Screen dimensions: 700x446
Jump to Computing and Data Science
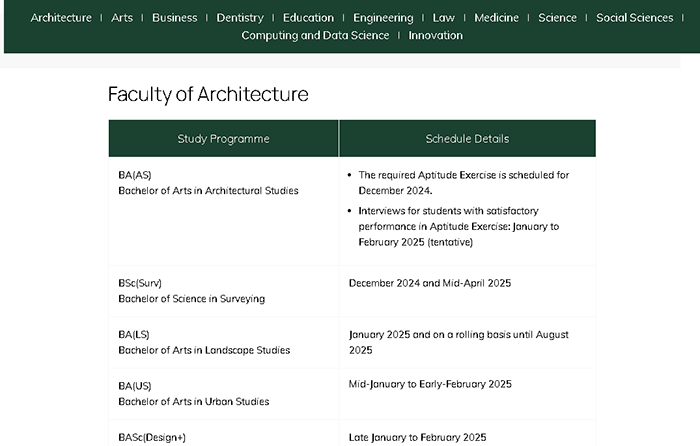315,35
